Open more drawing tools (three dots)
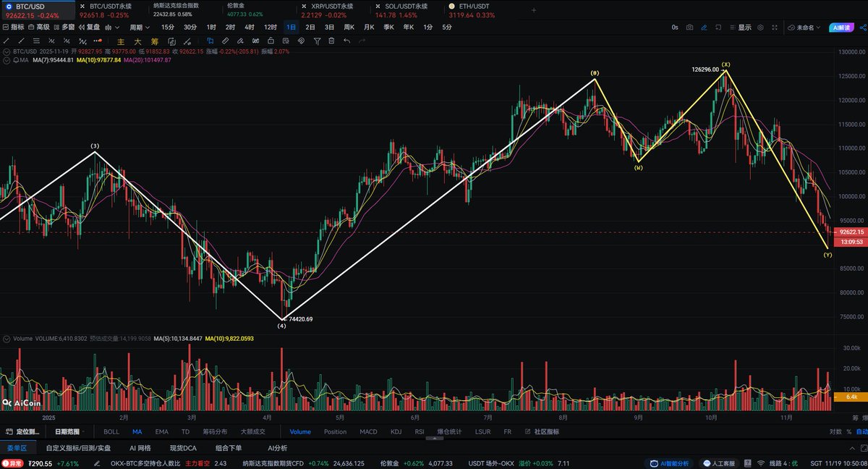 (98, 41)
